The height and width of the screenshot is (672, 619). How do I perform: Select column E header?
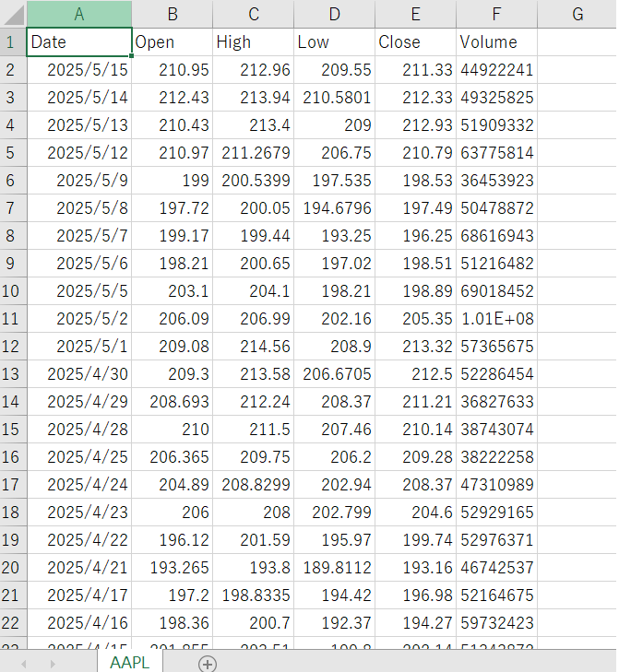[x=415, y=14]
